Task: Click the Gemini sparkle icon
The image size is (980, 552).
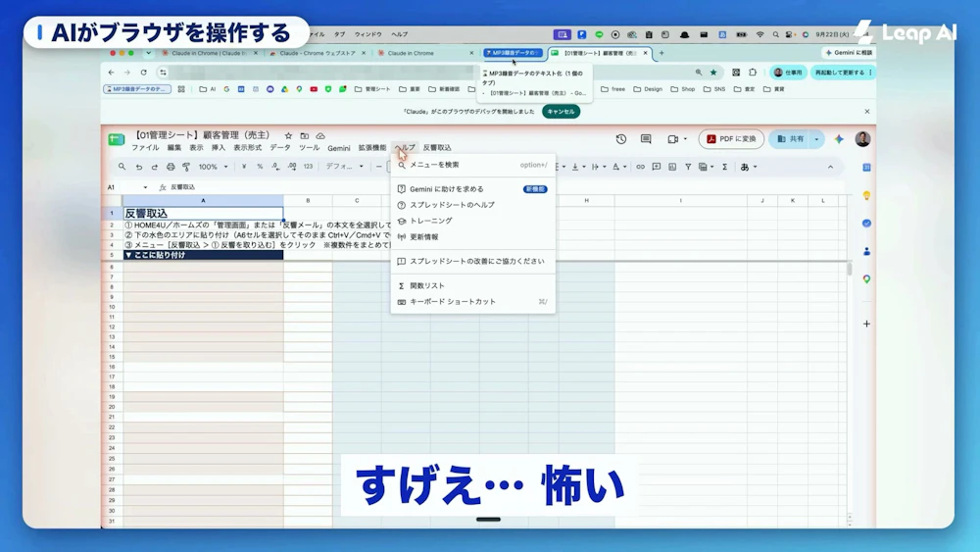Action: coord(839,139)
